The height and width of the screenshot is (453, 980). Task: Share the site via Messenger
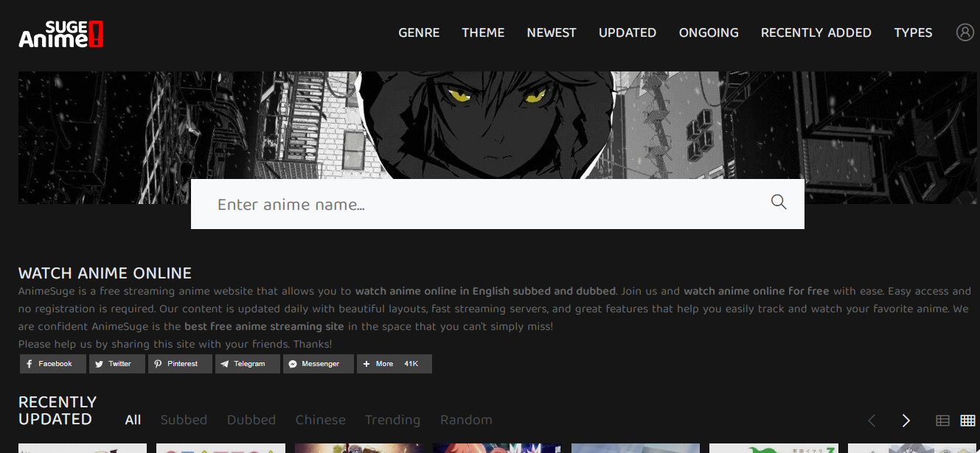coord(319,364)
